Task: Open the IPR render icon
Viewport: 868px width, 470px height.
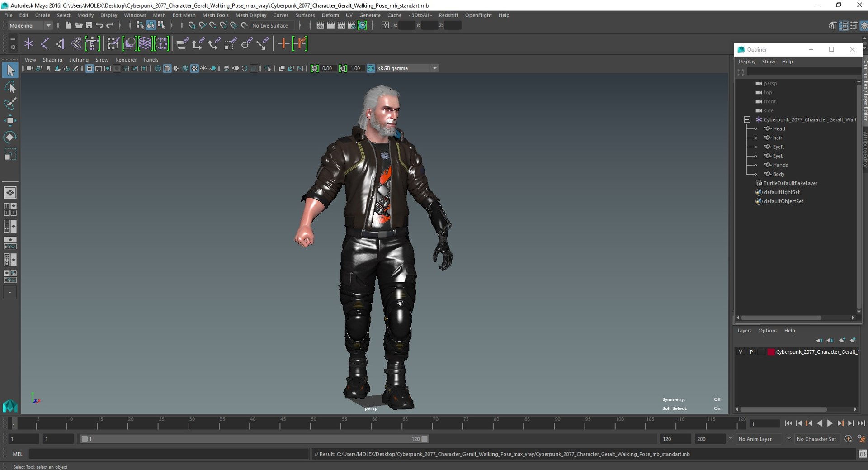Action: pos(341,25)
